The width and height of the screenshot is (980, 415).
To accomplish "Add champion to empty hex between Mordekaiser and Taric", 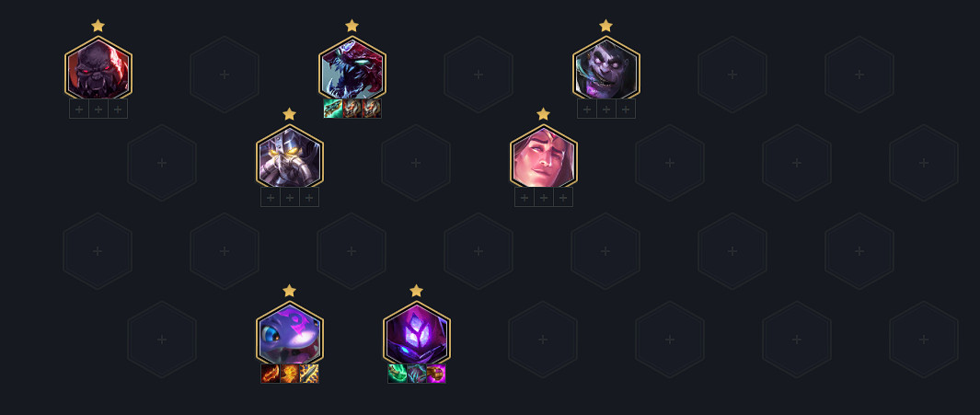I will tap(416, 163).
